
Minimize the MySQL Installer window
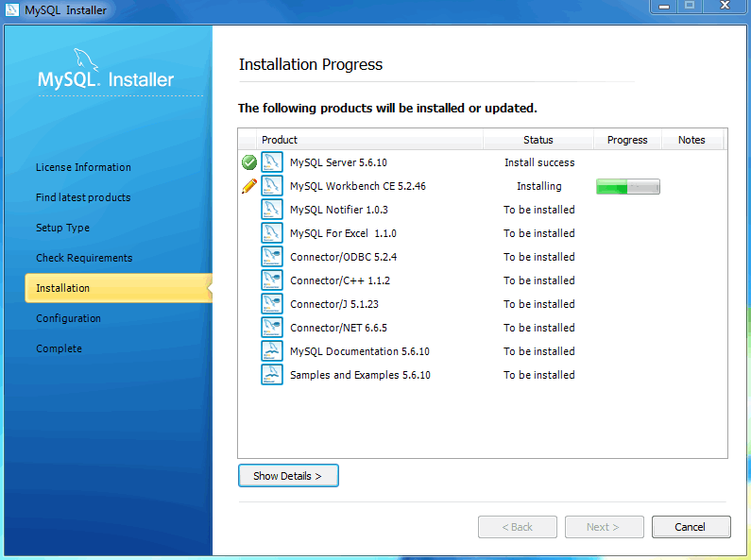(x=664, y=7)
